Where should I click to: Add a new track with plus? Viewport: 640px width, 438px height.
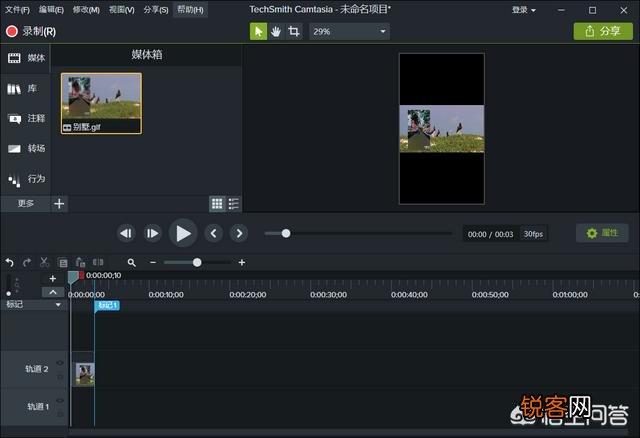click(53, 279)
